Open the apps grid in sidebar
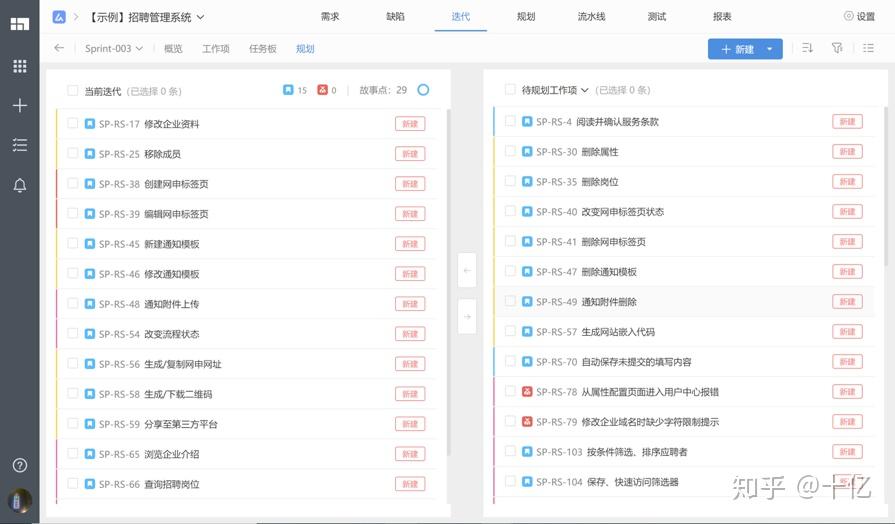 pos(19,66)
